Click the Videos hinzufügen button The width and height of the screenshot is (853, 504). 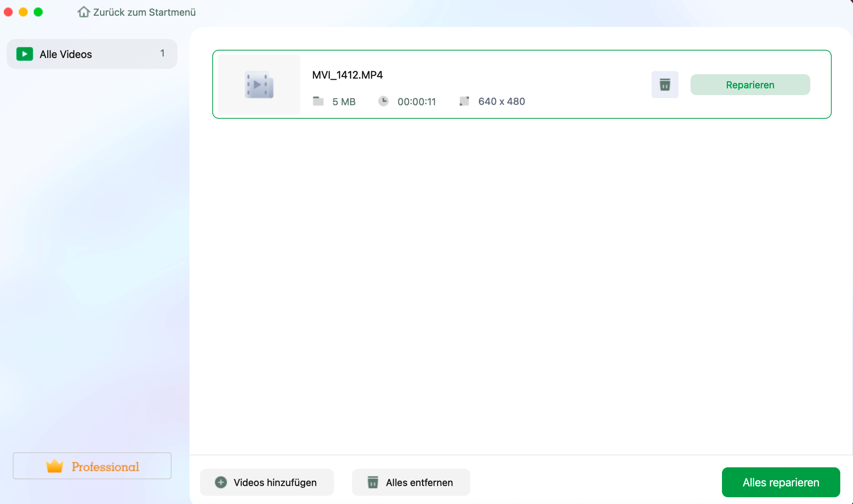pyautogui.click(x=267, y=482)
